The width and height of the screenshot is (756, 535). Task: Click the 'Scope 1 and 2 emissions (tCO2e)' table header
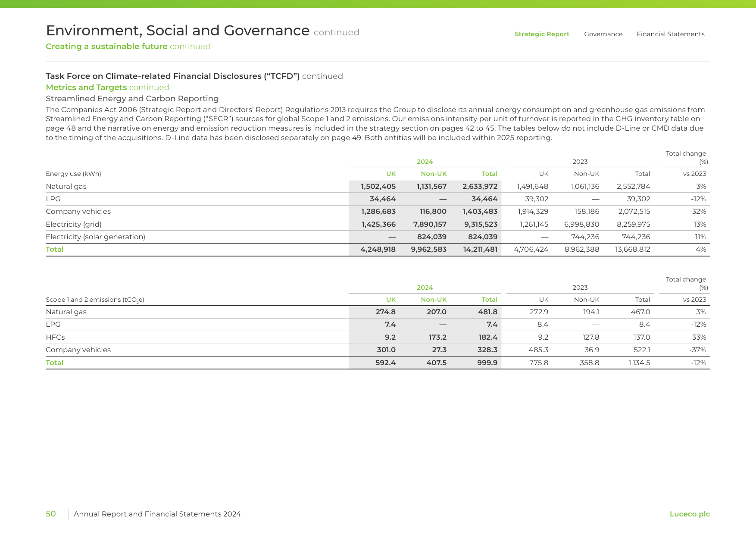click(x=95, y=300)
